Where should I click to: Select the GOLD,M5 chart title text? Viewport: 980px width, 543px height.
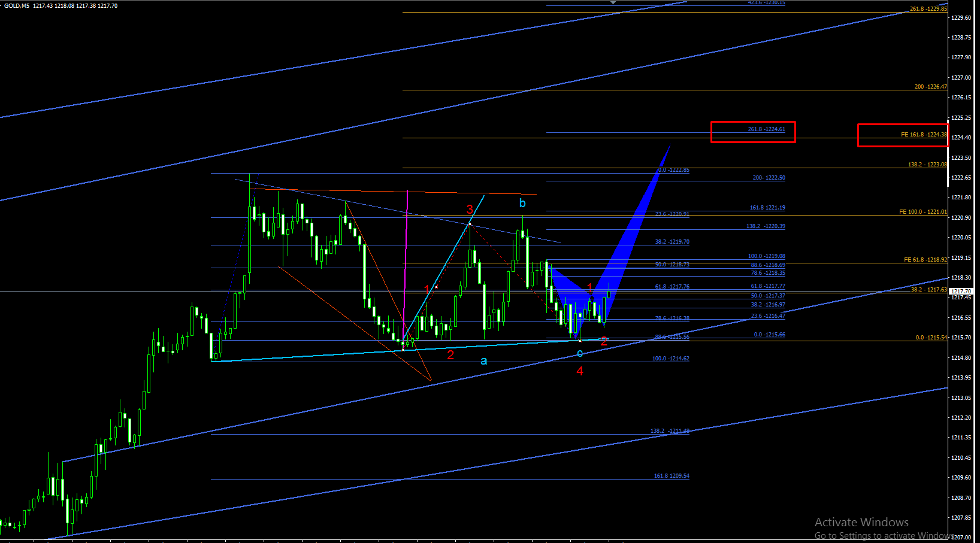point(17,6)
